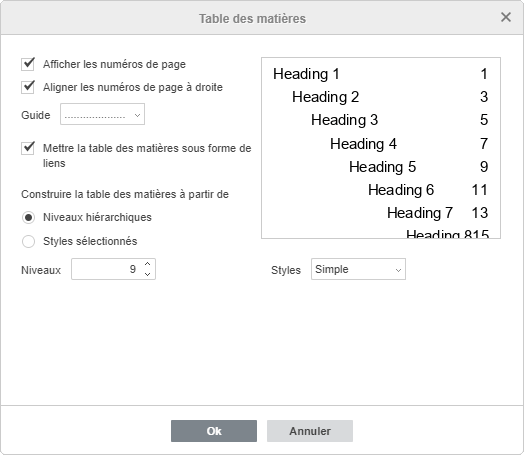Open the Guide leader dropdown
The height and width of the screenshot is (455, 524).
pos(102,114)
